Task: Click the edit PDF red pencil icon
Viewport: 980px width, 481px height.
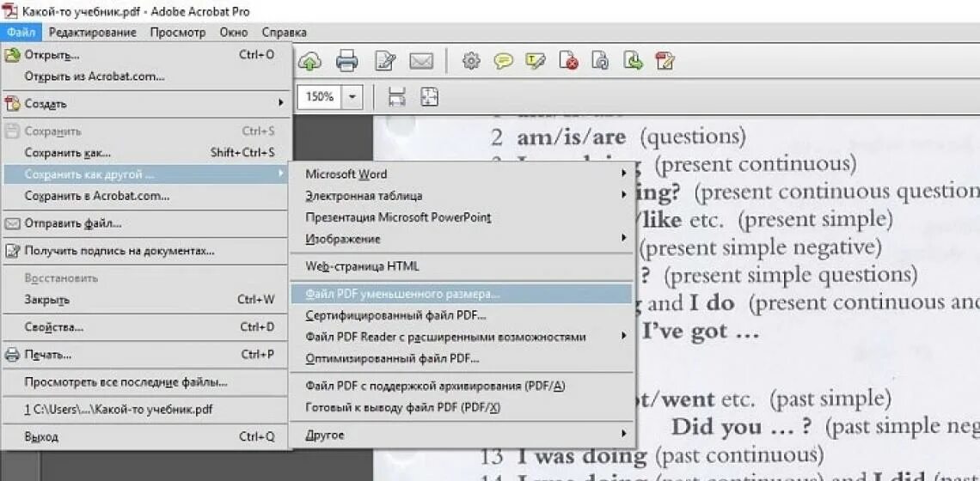Action: (x=665, y=61)
